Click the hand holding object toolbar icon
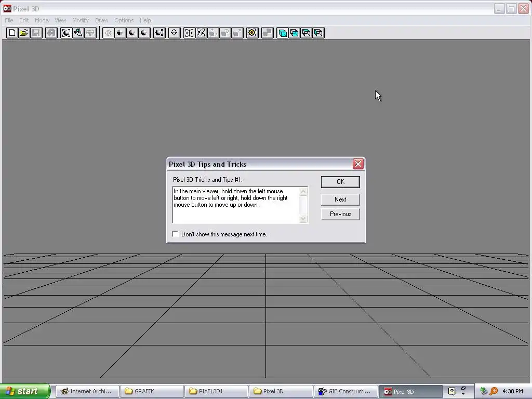 tap(78, 33)
